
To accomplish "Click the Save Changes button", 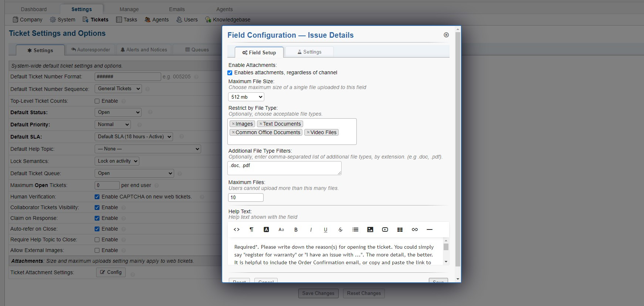I will pos(318,293).
